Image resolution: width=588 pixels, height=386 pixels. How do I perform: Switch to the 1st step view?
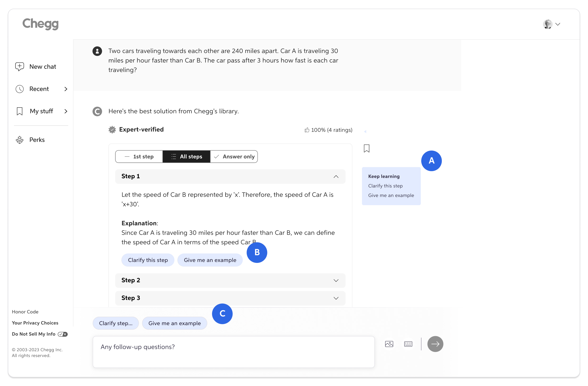click(x=139, y=157)
